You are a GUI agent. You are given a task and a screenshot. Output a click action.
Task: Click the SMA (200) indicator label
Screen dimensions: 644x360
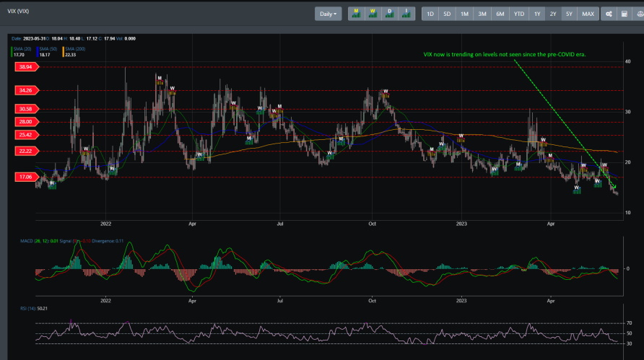74,48
